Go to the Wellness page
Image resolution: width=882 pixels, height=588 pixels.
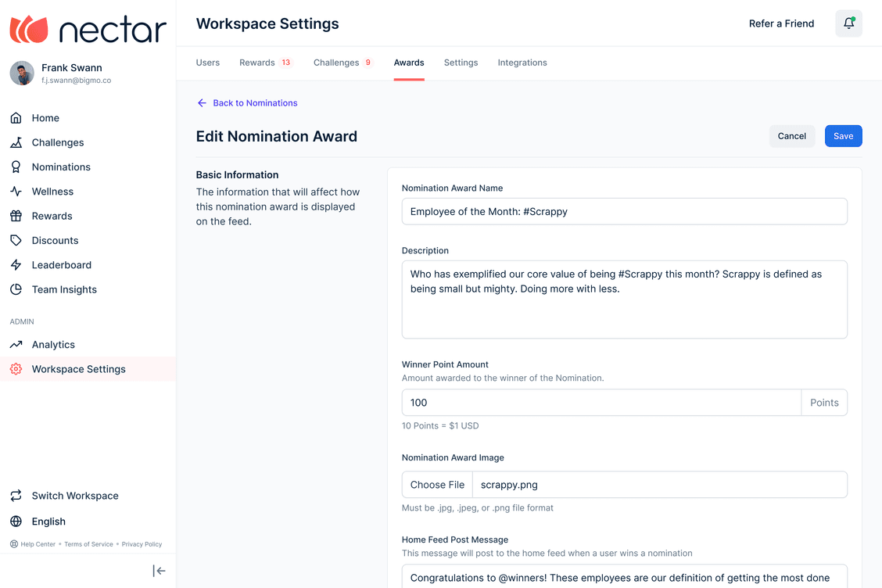pos(52,191)
